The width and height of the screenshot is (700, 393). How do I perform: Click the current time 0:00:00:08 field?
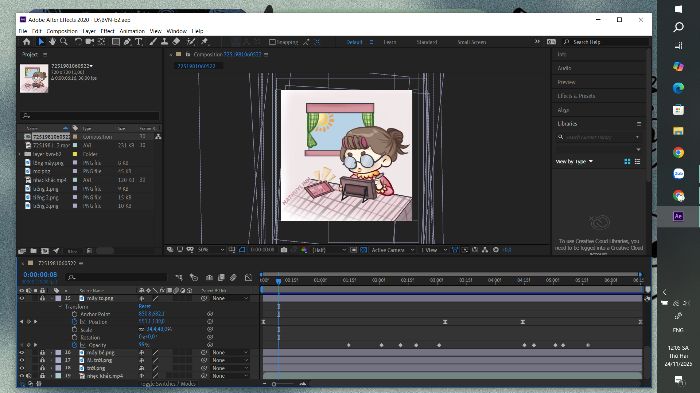tap(40, 275)
